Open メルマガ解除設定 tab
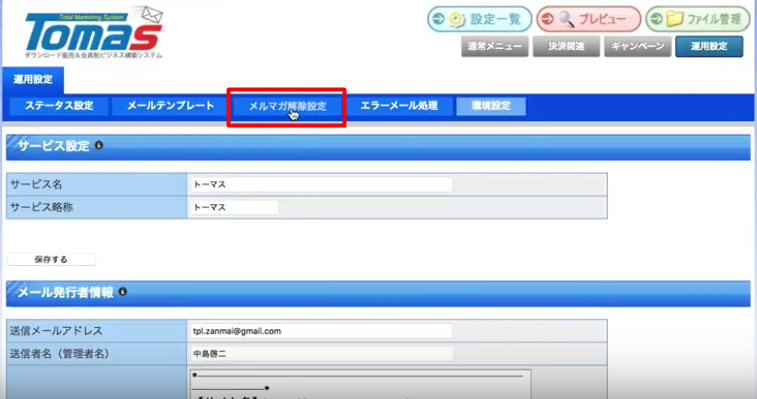757x399 pixels. [x=287, y=106]
